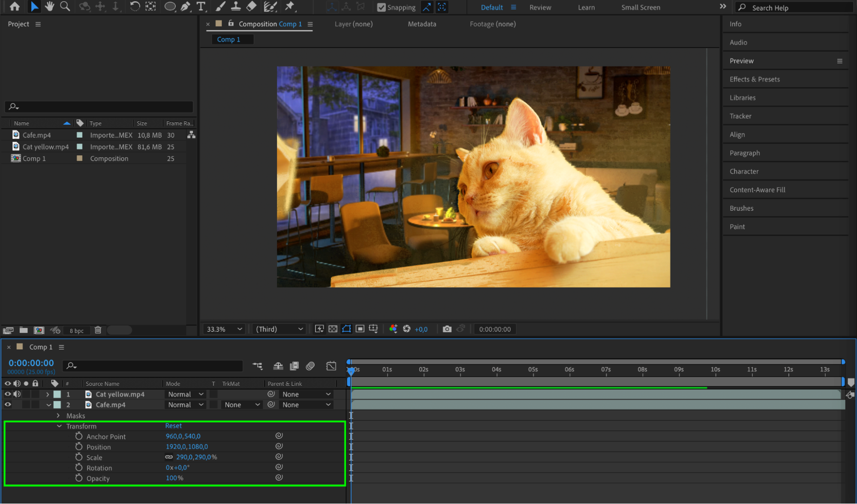Image resolution: width=857 pixels, height=504 pixels.
Task: Delete selected item with trash icon
Action: (98, 330)
